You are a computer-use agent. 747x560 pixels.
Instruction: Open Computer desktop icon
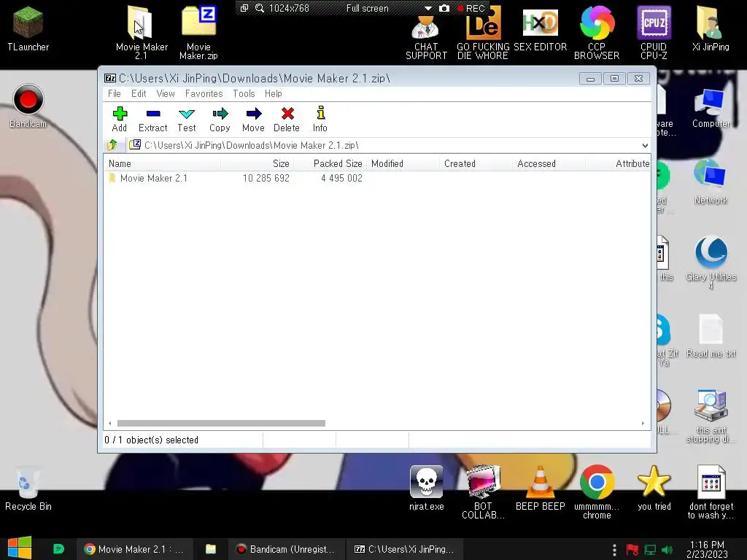711,108
